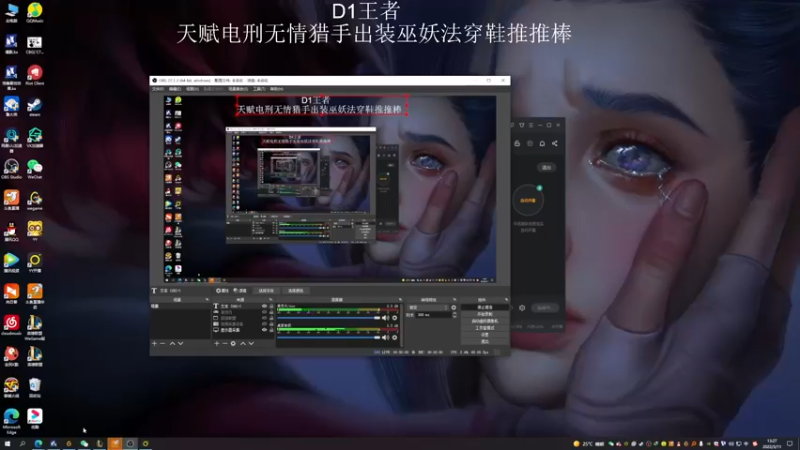800x450 pixels.
Task: Click the lock icon in the side window
Action: point(517,143)
